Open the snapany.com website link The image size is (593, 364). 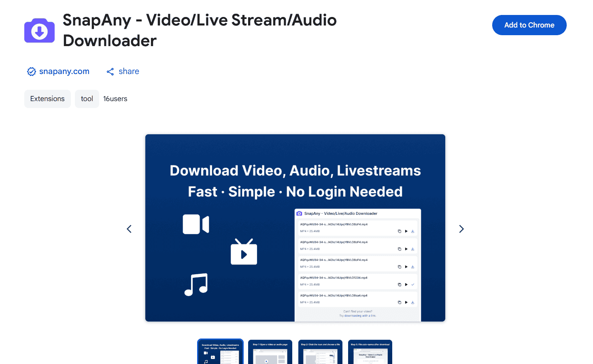(x=64, y=72)
